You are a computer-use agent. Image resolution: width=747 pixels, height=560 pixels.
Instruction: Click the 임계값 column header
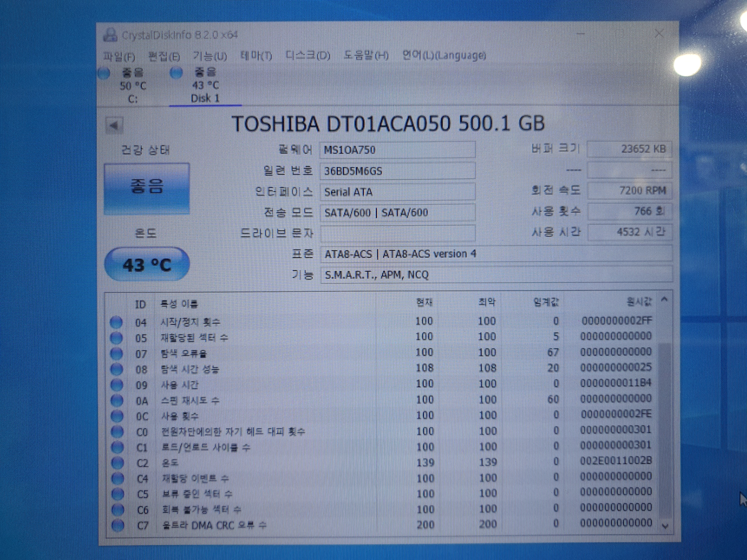coord(546,302)
